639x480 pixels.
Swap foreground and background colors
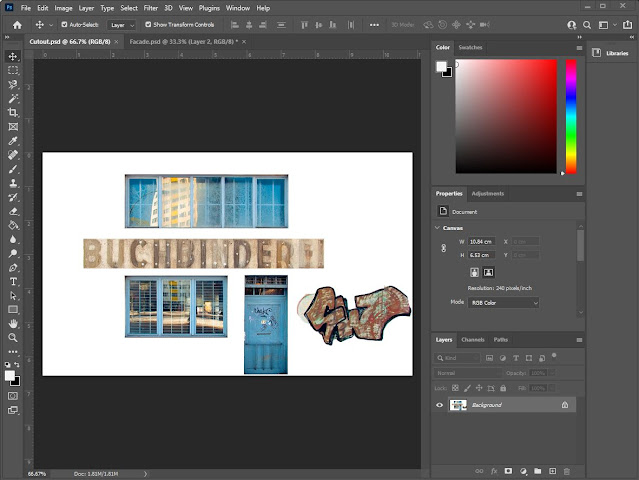pyautogui.click(x=17, y=365)
